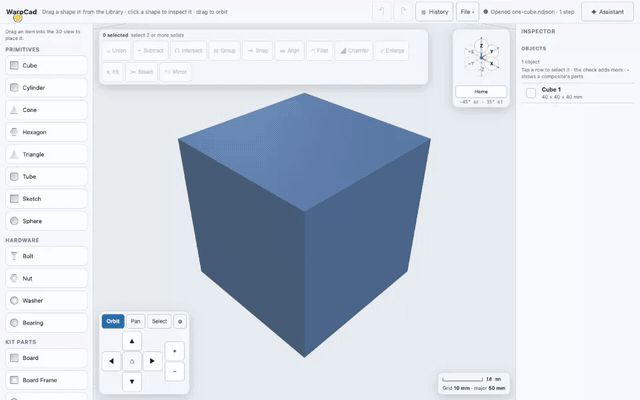Snap the view to the X axis on the gizmo
The width and height of the screenshot is (640, 400).
coord(492,64)
